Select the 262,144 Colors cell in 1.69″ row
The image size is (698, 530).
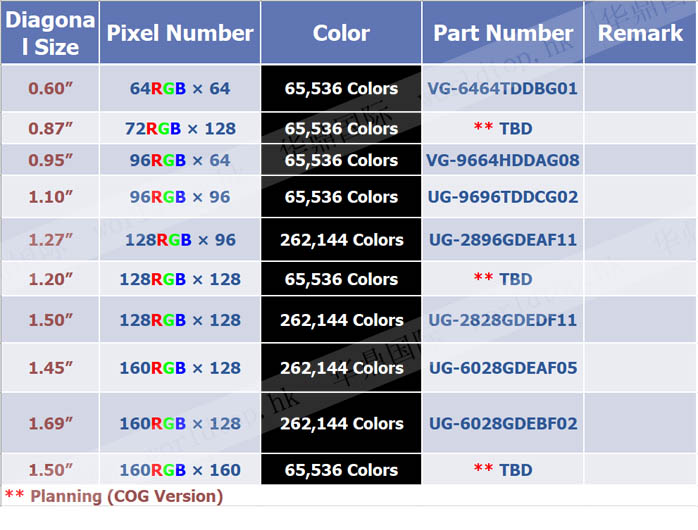pyautogui.click(x=341, y=423)
